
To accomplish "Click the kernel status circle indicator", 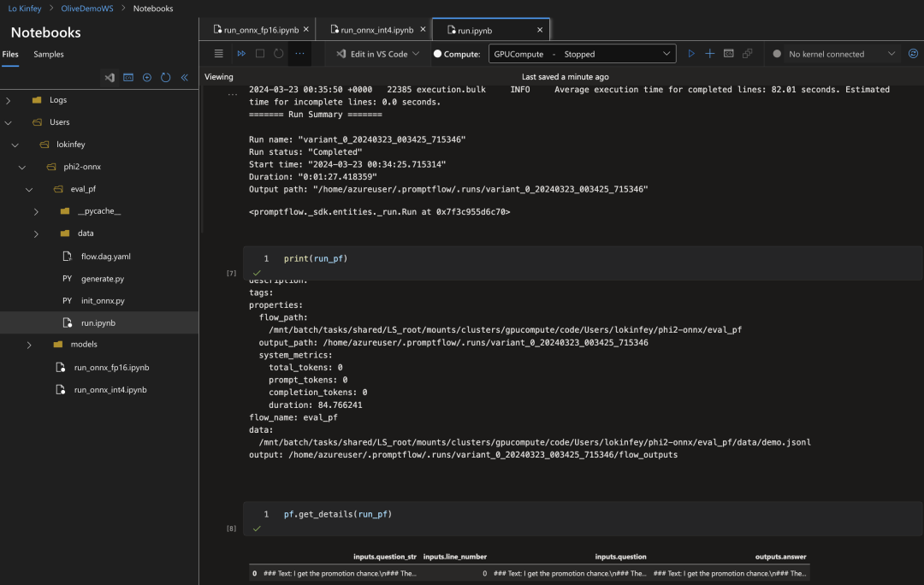I will [777, 54].
